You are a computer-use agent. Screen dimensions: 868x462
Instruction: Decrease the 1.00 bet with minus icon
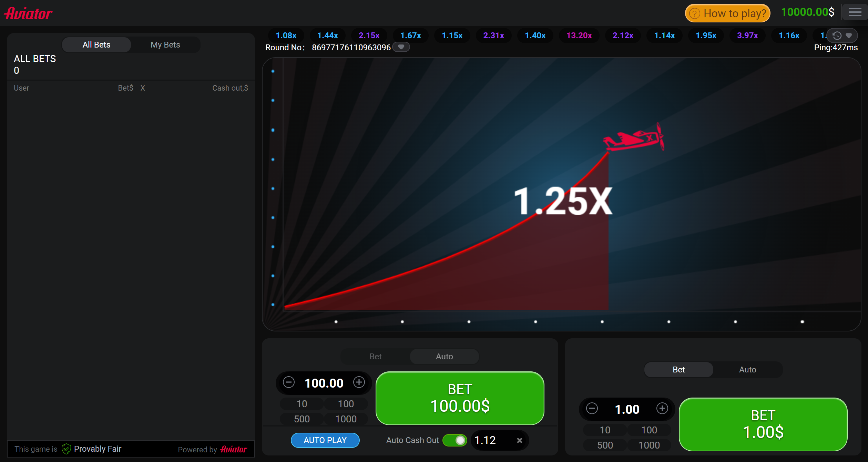592,409
